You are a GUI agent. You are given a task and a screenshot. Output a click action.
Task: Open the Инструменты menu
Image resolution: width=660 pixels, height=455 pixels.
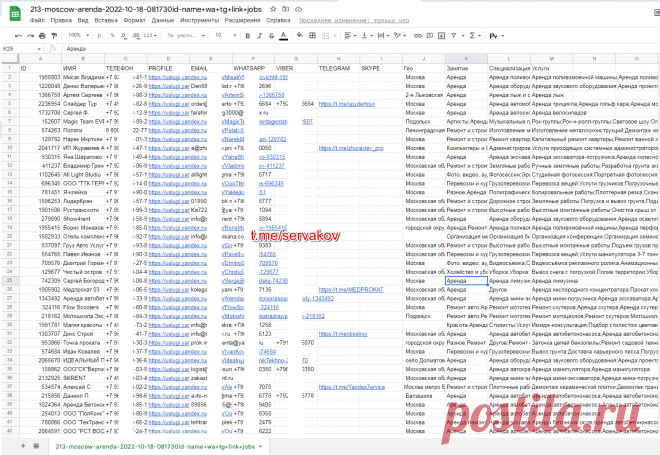[200, 20]
